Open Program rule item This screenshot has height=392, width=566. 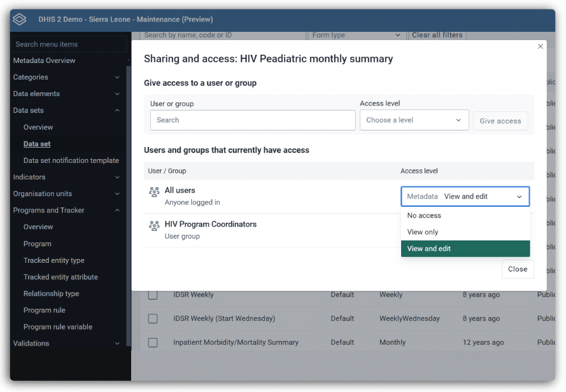point(45,311)
